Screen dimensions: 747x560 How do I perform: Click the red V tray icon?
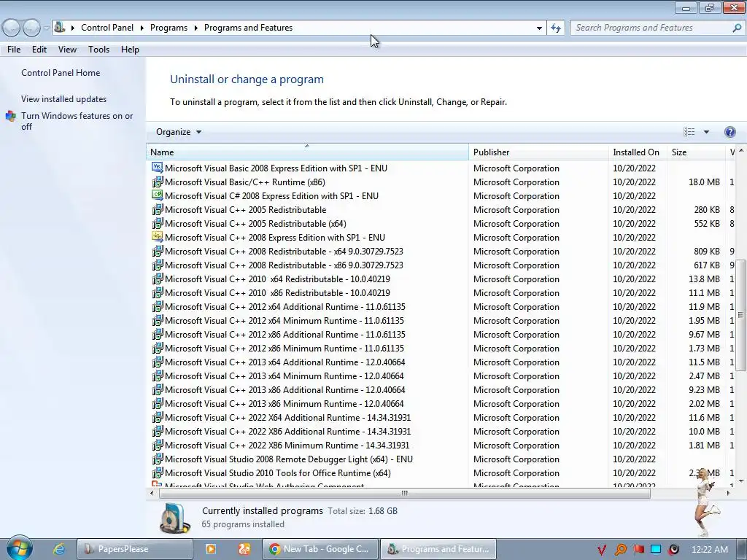coord(602,550)
